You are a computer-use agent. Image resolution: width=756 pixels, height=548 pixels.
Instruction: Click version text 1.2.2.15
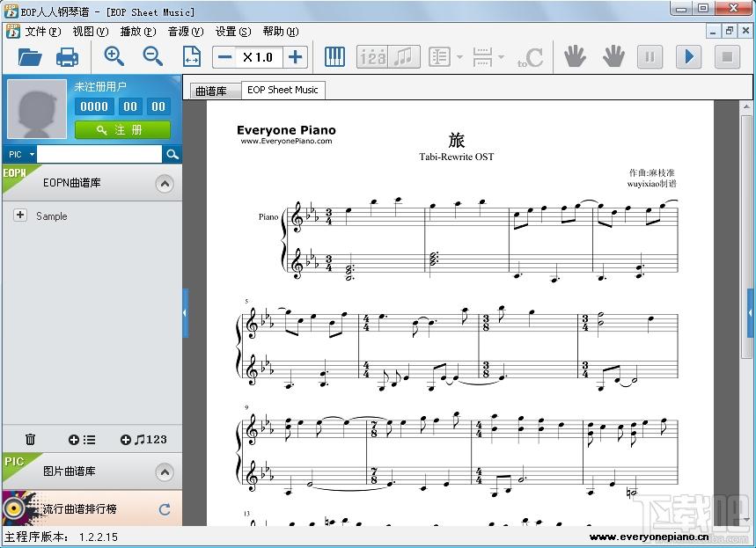tap(99, 537)
